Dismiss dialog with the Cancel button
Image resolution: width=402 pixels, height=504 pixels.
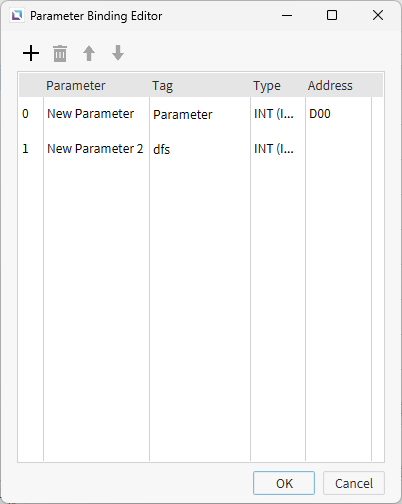pyautogui.click(x=354, y=483)
